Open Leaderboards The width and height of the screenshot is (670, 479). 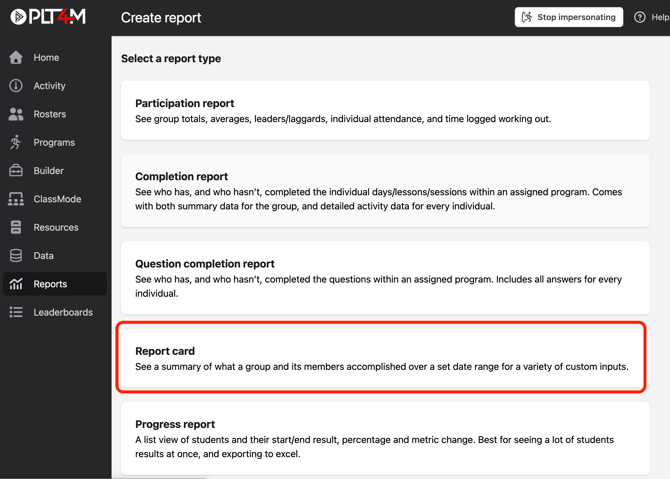[55, 312]
